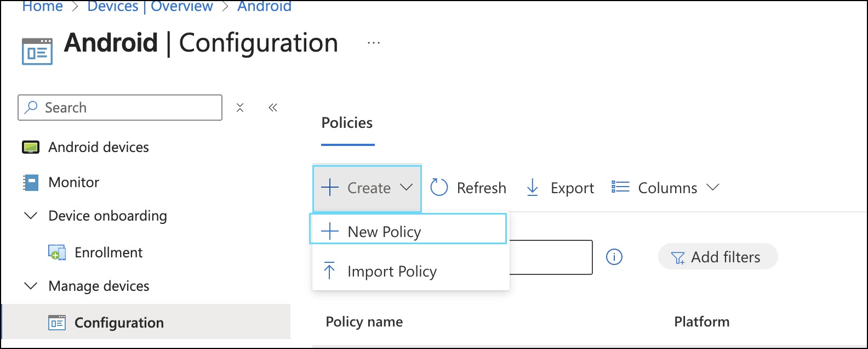Click the Android devices sidebar icon
The height and width of the screenshot is (349, 868).
(x=31, y=147)
